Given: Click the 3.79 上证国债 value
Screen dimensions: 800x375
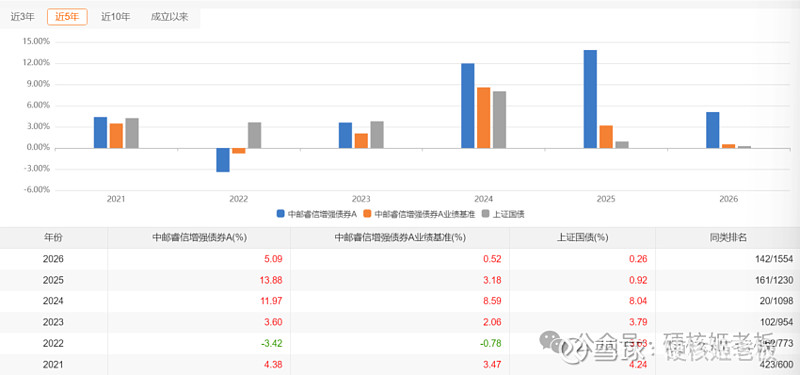Looking at the screenshot, I should (638, 322).
